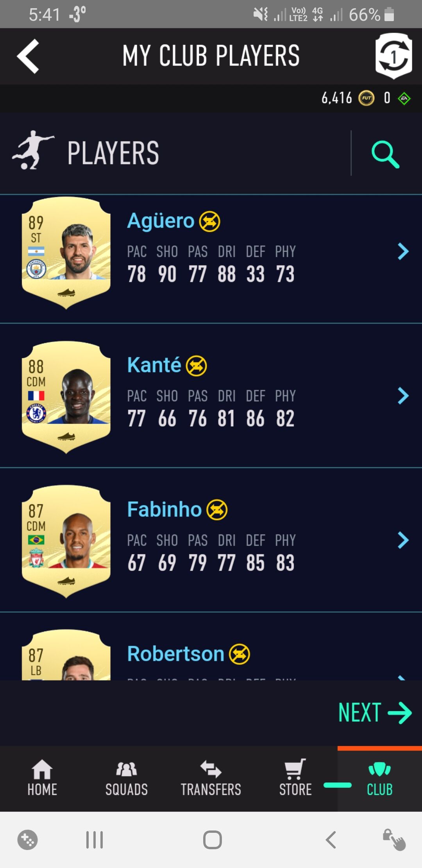Tap Robertson's untradeable badge icon
Viewport: 422px width, 868px height.
(x=239, y=654)
